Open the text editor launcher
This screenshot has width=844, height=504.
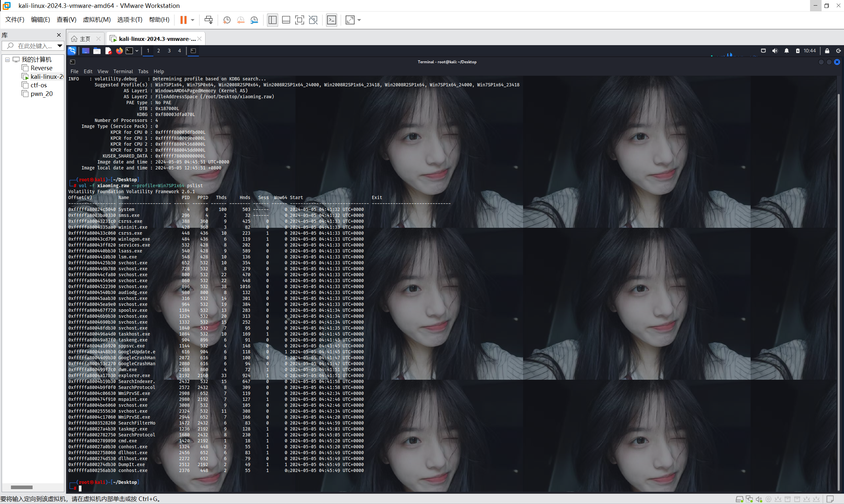(x=109, y=51)
